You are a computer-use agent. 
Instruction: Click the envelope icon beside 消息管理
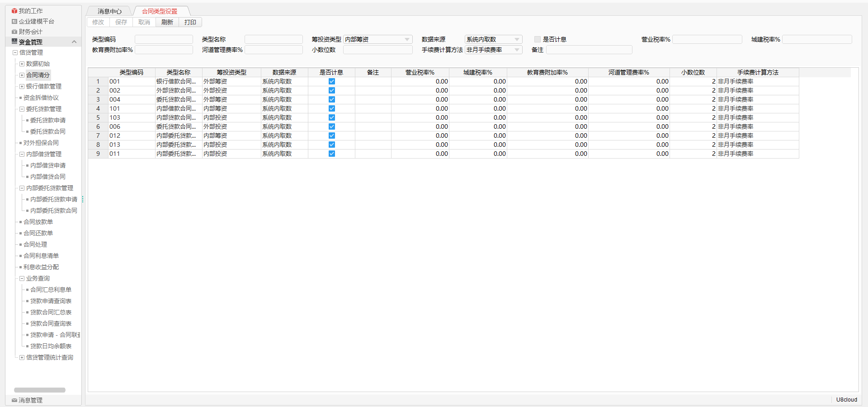pyautogui.click(x=14, y=400)
